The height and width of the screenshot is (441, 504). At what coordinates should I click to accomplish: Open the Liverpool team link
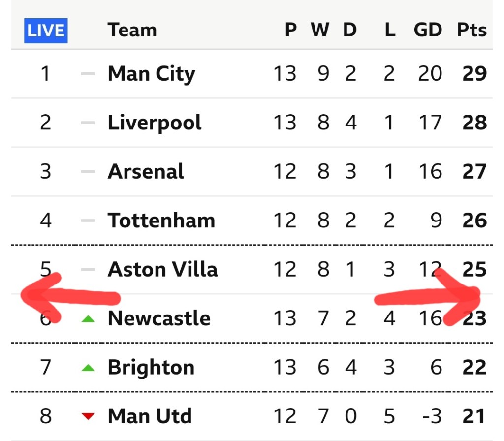155,123
